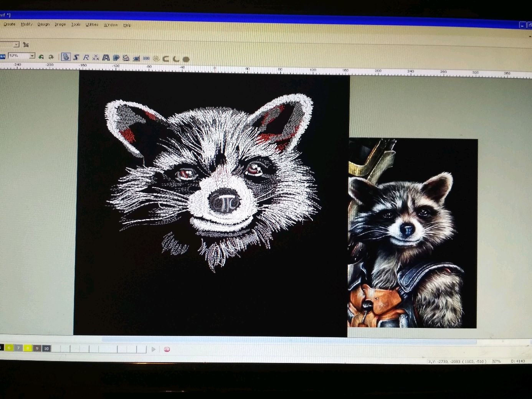
Task: Click the red Stop button
Action: 167,349
